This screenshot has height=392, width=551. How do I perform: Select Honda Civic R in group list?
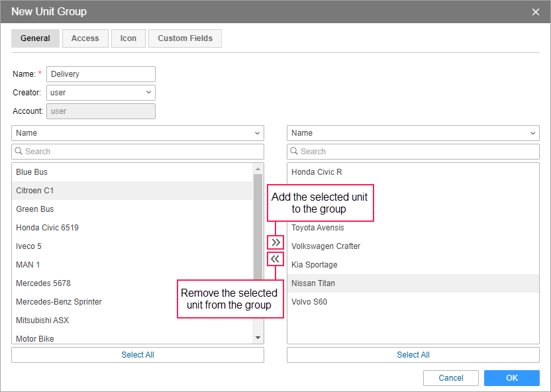413,172
